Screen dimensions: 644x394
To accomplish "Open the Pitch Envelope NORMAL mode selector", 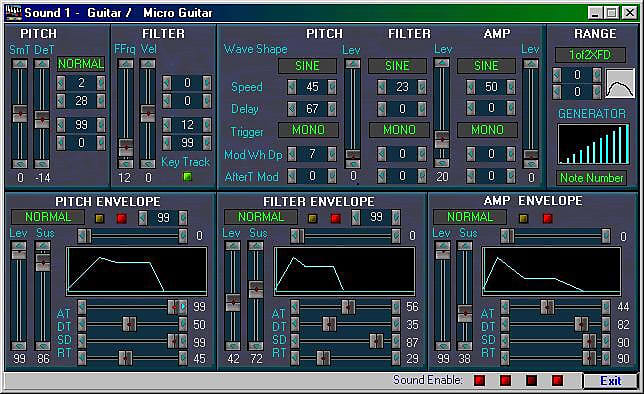I will coord(48,217).
